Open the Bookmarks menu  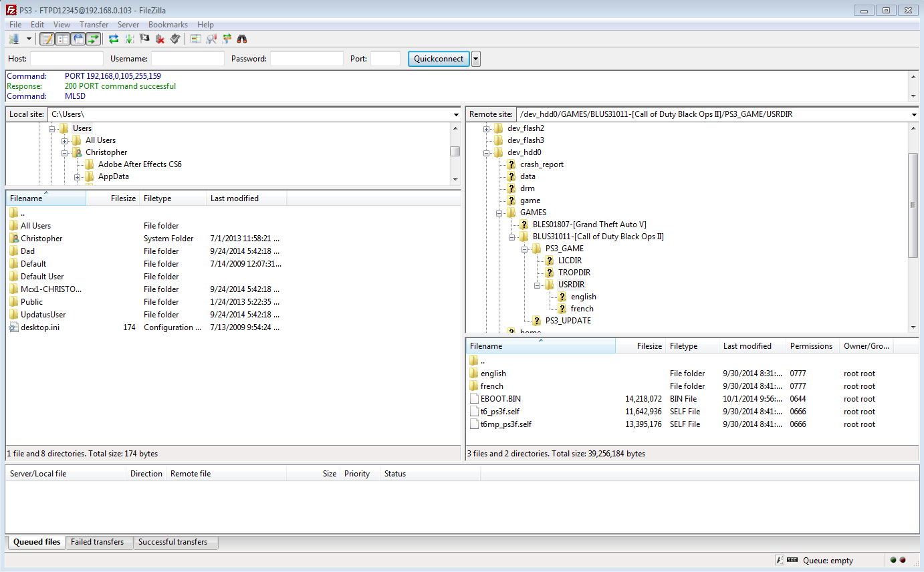pos(168,25)
